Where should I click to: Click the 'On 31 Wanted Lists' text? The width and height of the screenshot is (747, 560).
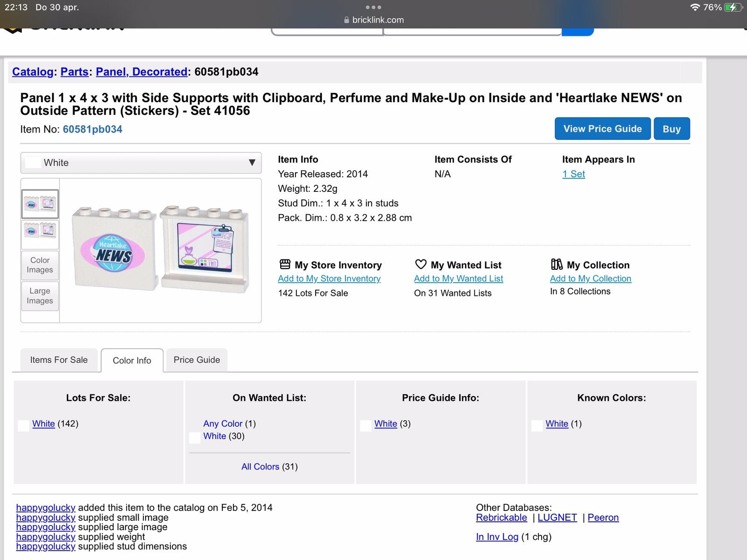click(x=453, y=293)
